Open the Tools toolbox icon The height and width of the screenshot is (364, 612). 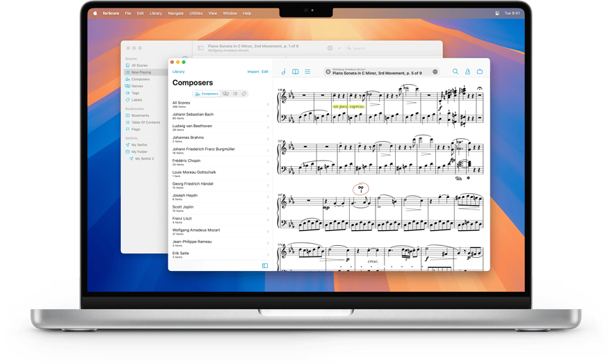click(x=480, y=72)
